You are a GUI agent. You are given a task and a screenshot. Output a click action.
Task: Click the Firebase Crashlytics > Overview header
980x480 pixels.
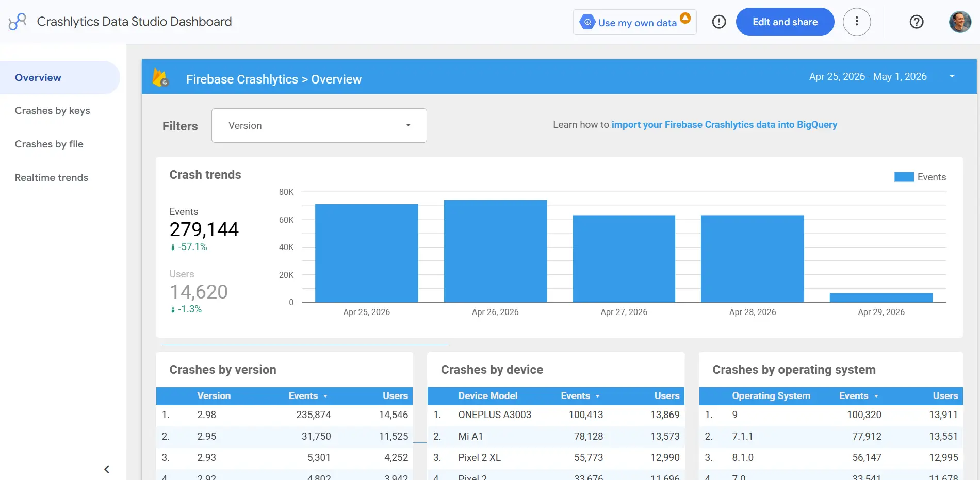click(x=274, y=79)
